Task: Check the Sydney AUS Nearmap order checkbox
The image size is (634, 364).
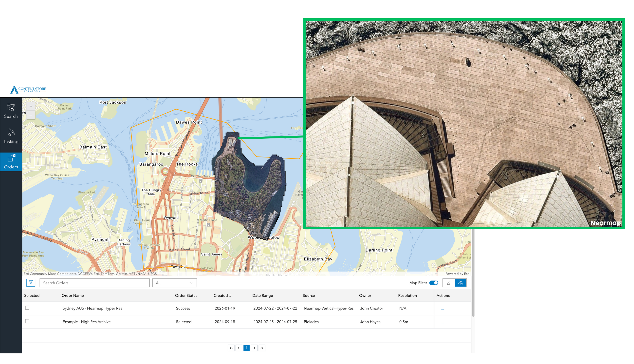Action: coord(27,308)
